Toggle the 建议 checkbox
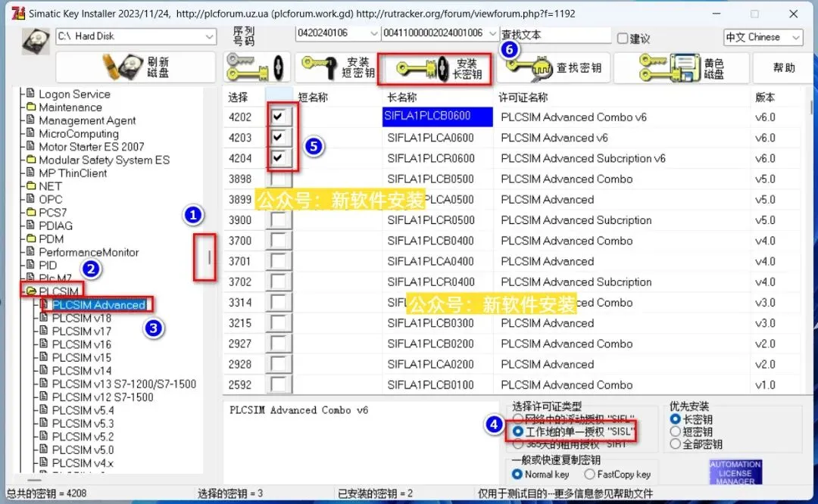 pos(622,38)
